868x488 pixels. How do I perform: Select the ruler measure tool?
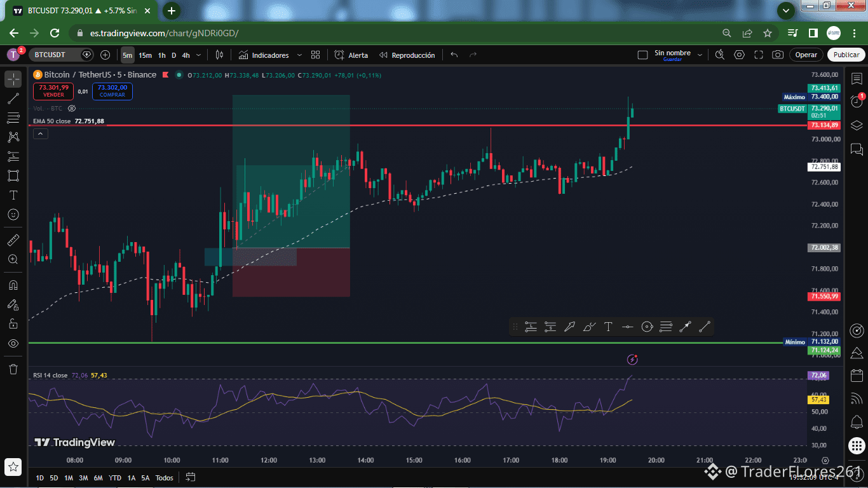coord(13,240)
